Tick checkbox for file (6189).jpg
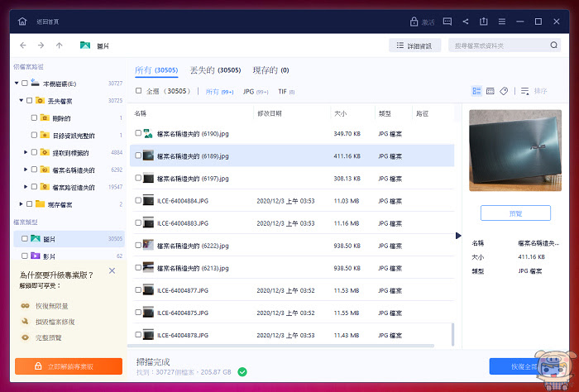579x392 pixels. click(138, 155)
